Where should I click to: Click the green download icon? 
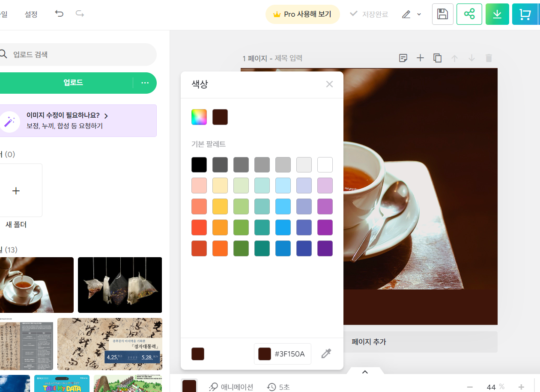pos(497,14)
